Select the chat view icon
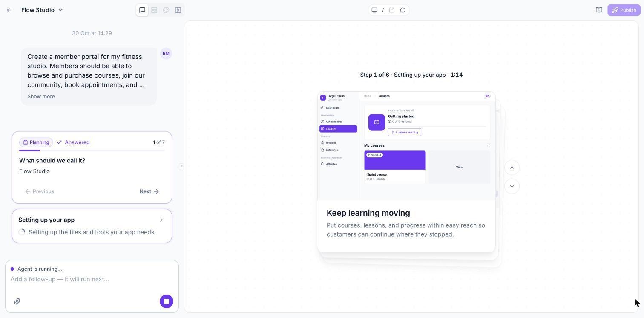Viewport: 644px width, 318px height. click(142, 10)
